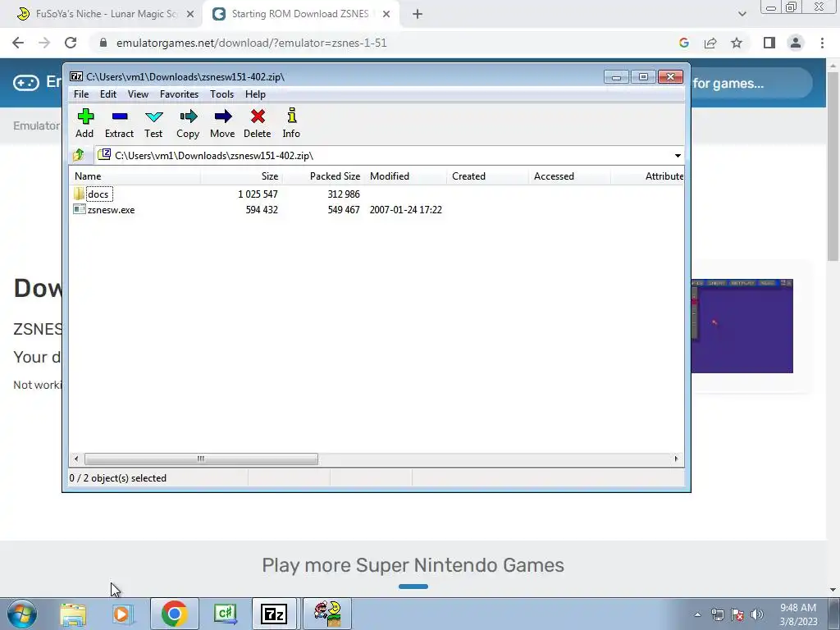The height and width of the screenshot is (630, 840).
Task: Click Chrome back arrow
Action: tap(18, 43)
